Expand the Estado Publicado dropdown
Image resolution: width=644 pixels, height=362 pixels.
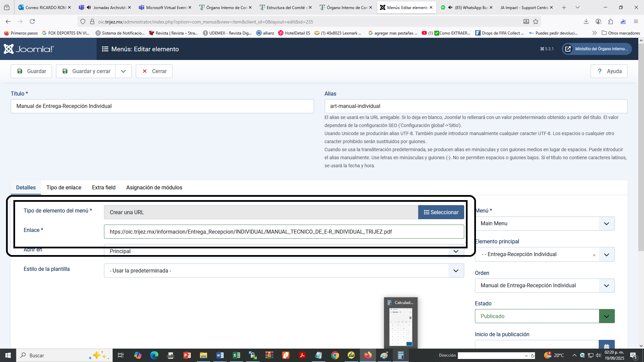tap(606, 316)
